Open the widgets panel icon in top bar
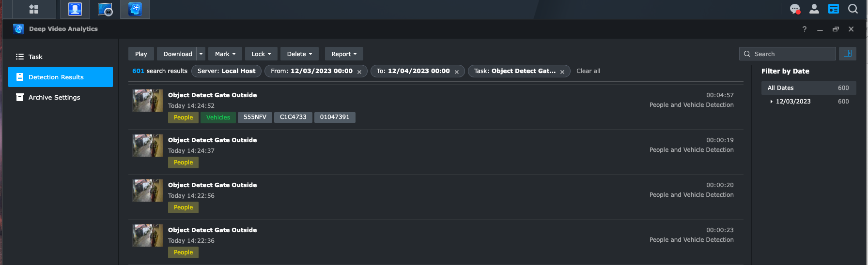868x265 pixels. (834, 9)
